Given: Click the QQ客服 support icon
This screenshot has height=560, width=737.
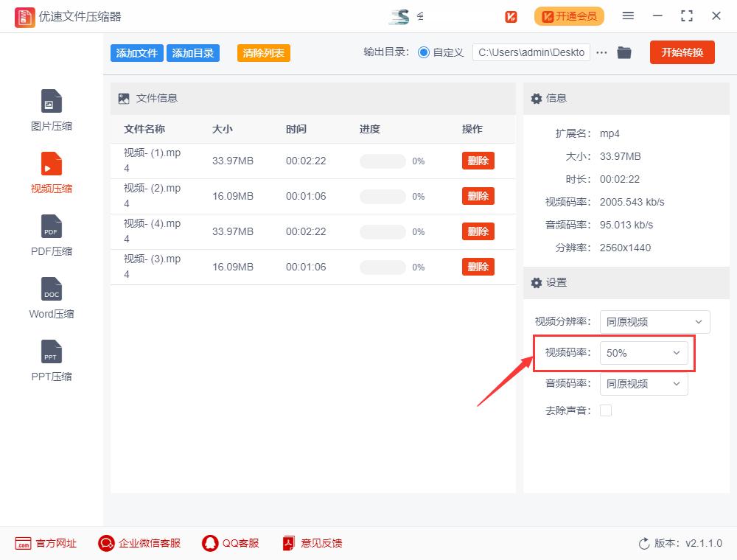Looking at the screenshot, I should click(229, 543).
